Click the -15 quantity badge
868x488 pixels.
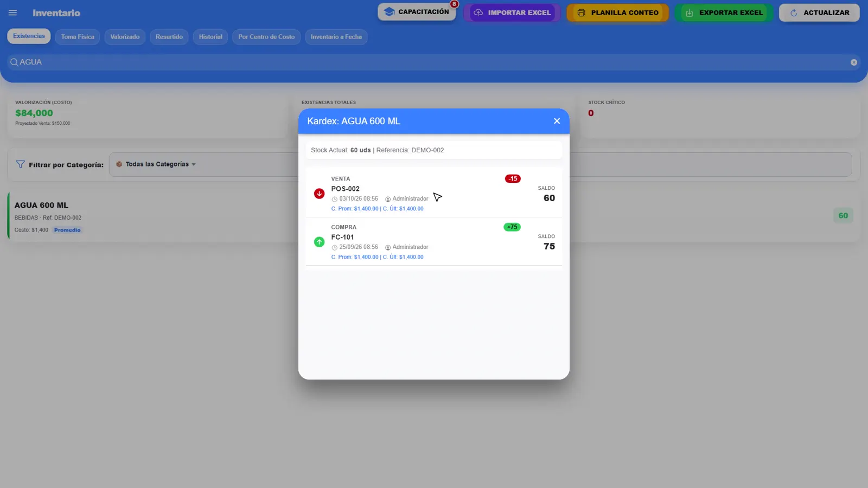513,179
